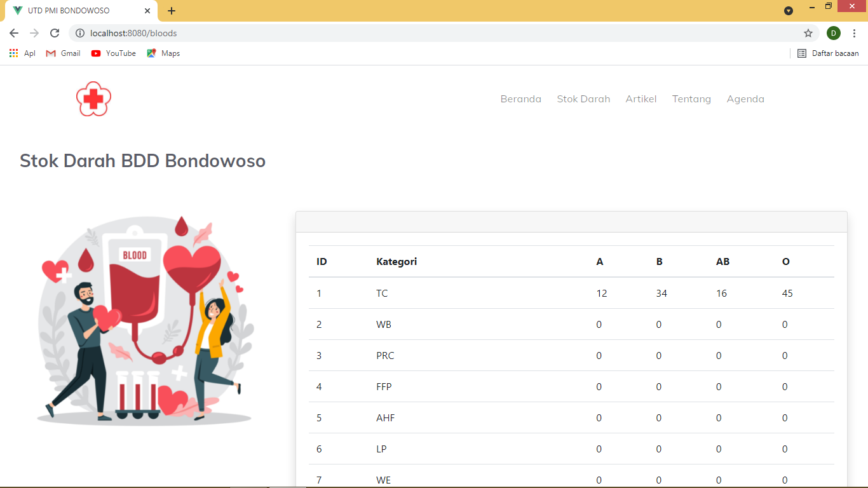The width and height of the screenshot is (868, 488).
Task: Select the AHF category cell
Action: click(x=386, y=418)
